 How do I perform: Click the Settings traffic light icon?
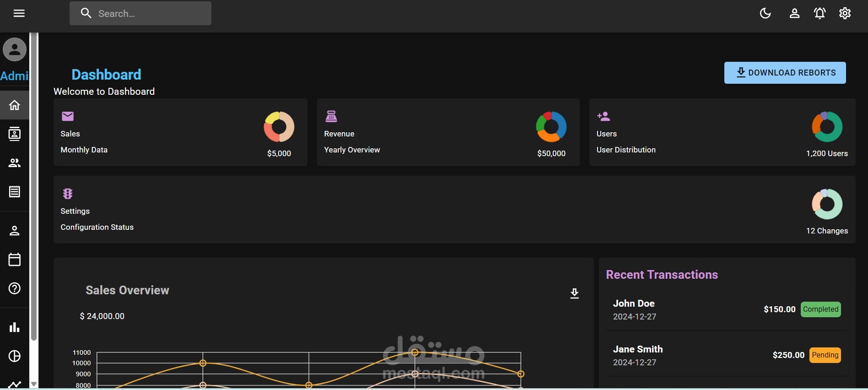(68, 194)
